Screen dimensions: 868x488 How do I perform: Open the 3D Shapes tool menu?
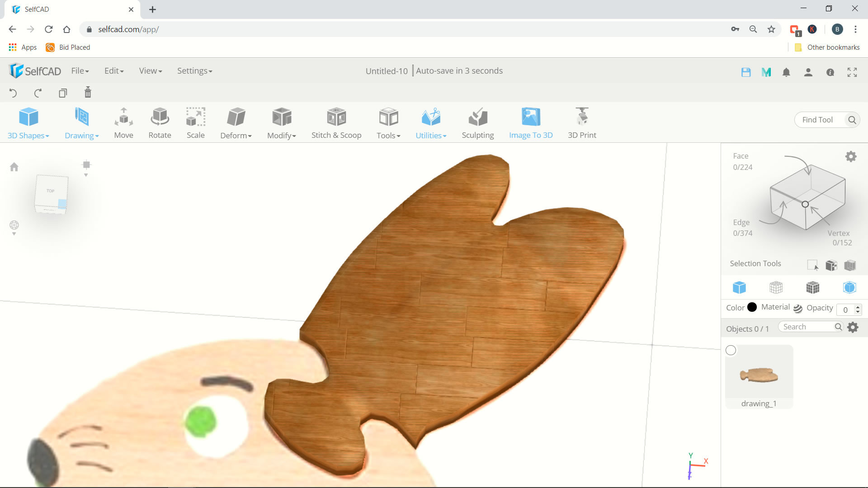(28, 123)
